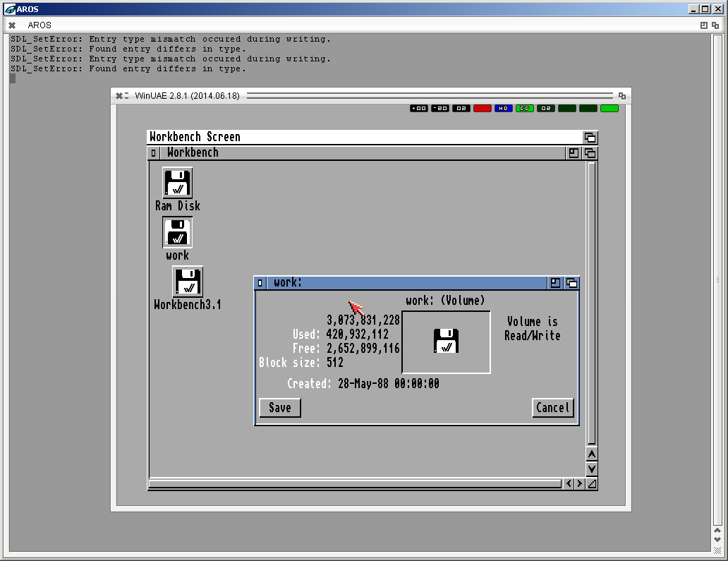Select the Workbench3.1 disk icon
The image size is (728, 561).
click(188, 282)
